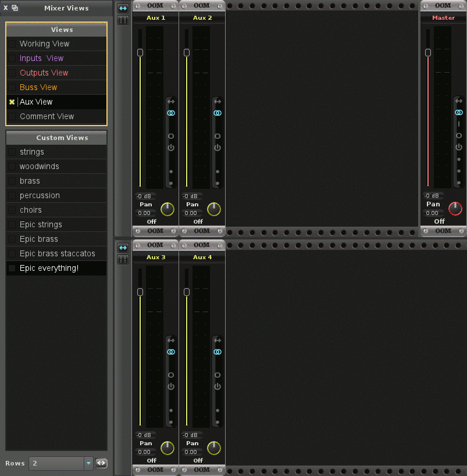Toggle the stereo linked-circles icon on Master
Screen dimensions: 467x476
(x=459, y=113)
